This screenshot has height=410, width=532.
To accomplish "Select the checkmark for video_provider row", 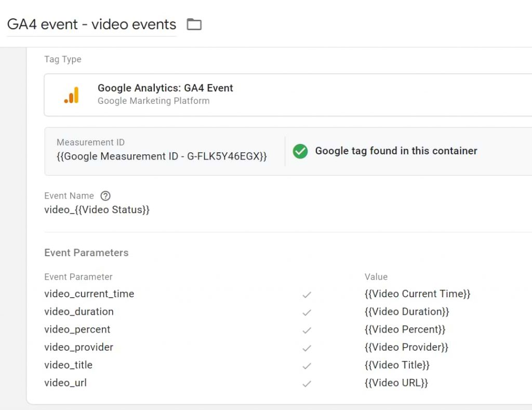I will 307,347.
